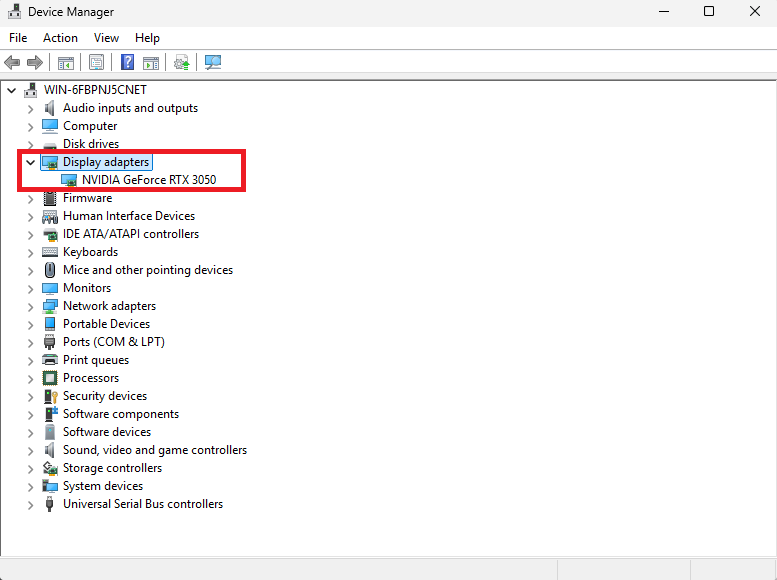The image size is (777, 580).
Task: Click the Properties toolbar icon
Action: (x=96, y=62)
